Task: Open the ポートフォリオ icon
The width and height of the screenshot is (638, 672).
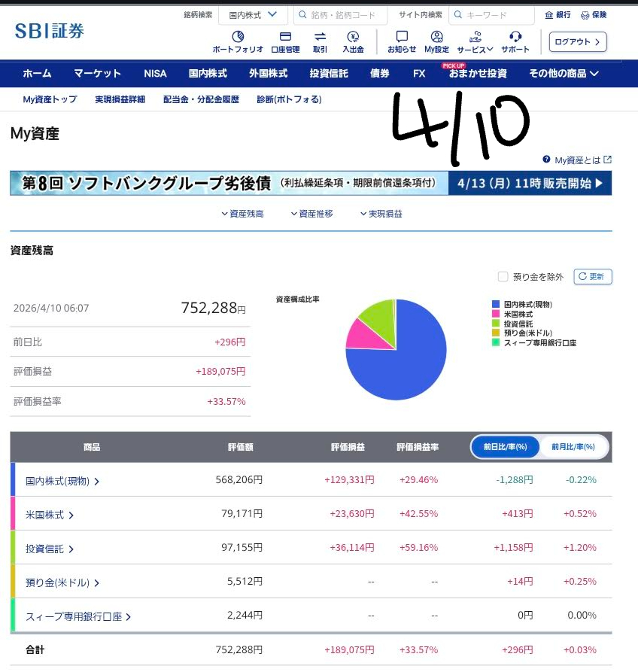Action: (x=238, y=37)
